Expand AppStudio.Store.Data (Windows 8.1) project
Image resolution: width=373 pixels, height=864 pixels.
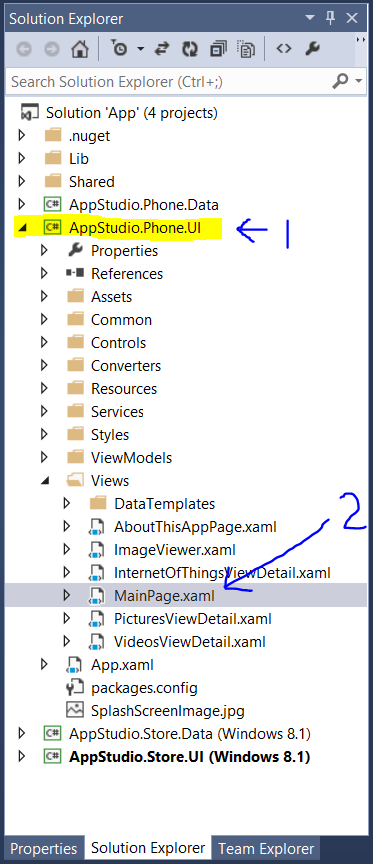click(22, 734)
